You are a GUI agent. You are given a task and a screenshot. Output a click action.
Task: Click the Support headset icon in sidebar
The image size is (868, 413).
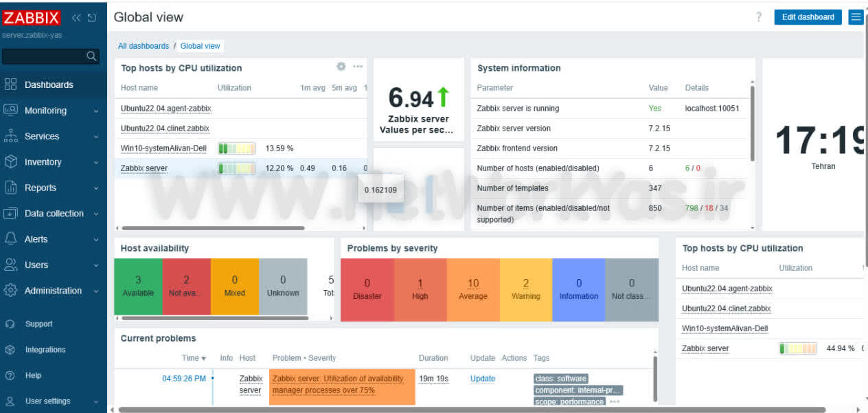pos(10,324)
